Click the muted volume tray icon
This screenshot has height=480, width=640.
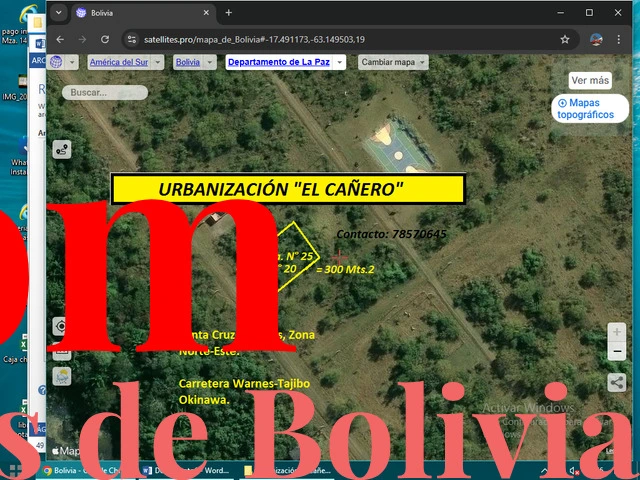tap(575, 470)
